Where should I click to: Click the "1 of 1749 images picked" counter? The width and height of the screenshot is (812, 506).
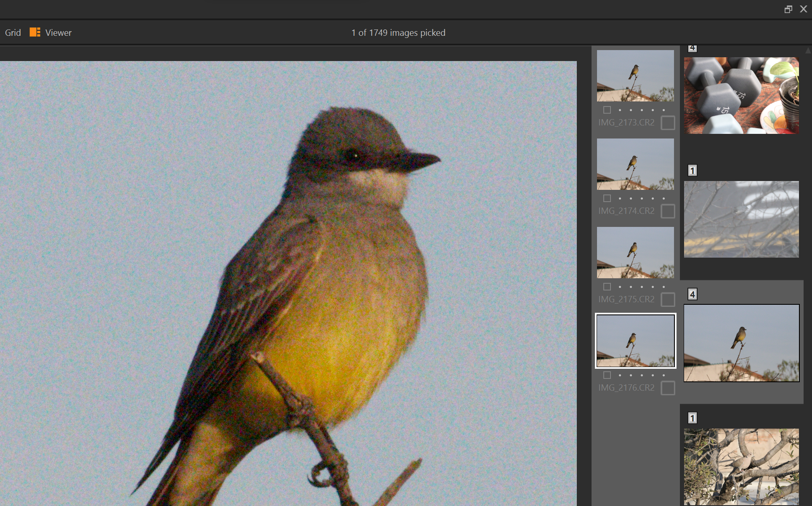pos(398,32)
